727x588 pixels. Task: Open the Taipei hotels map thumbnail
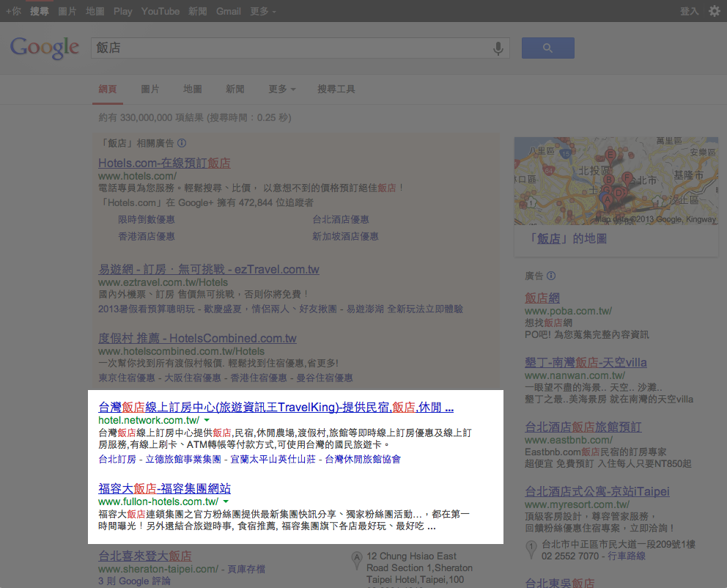pos(616,181)
